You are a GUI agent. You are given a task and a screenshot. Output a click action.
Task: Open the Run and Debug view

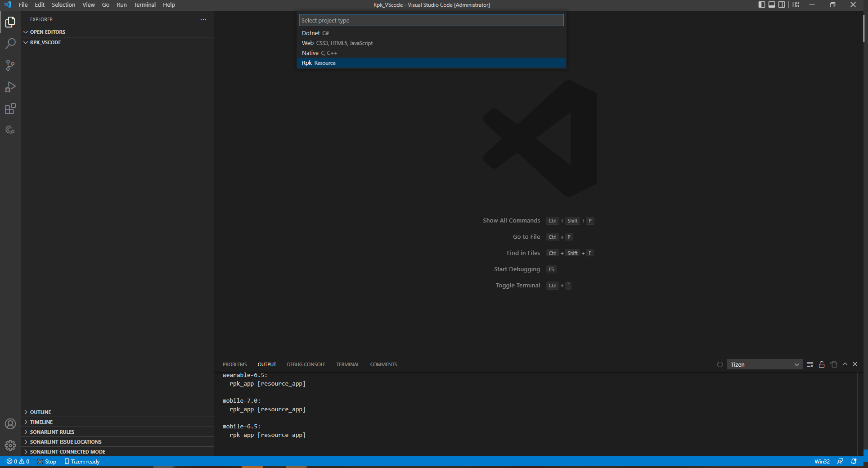tap(10, 87)
